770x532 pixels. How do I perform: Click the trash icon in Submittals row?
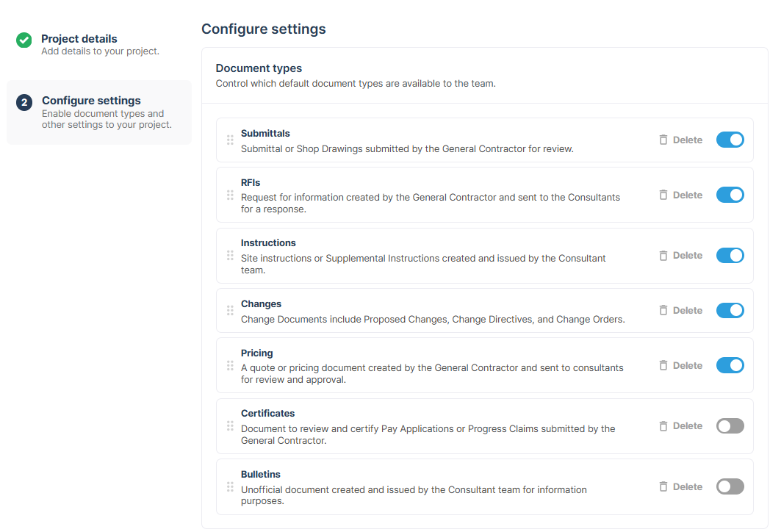click(x=663, y=140)
